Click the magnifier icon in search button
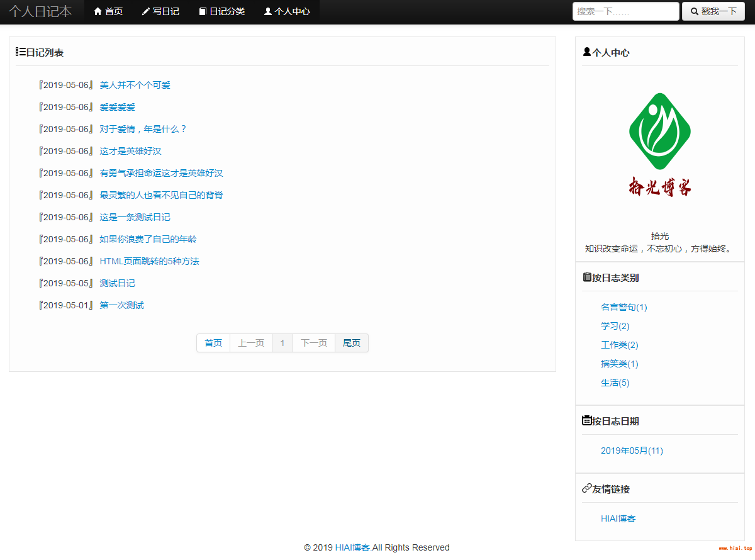Viewport: 755px width, 560px height. pos(695,11)
